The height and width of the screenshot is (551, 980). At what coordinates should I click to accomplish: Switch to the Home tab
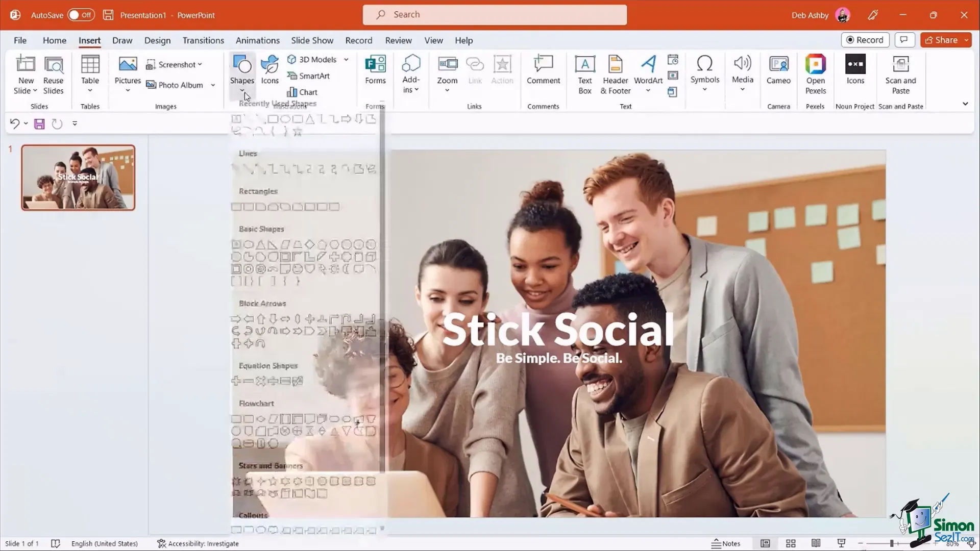tap(55, 40)
